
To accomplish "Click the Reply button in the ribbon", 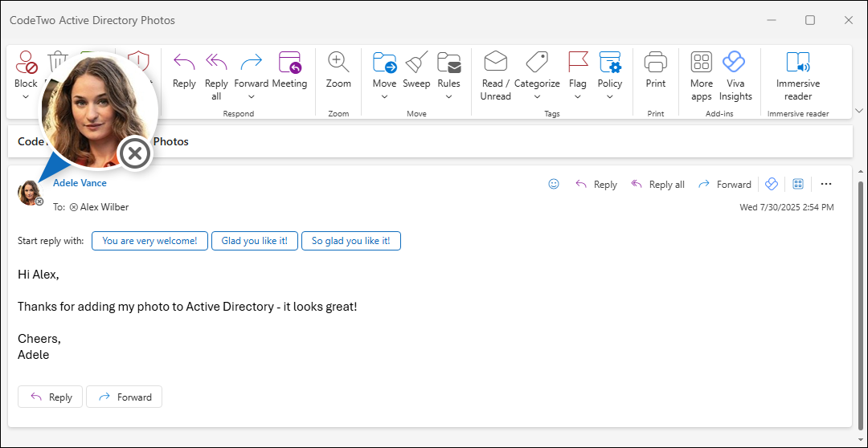I will 184,70.
